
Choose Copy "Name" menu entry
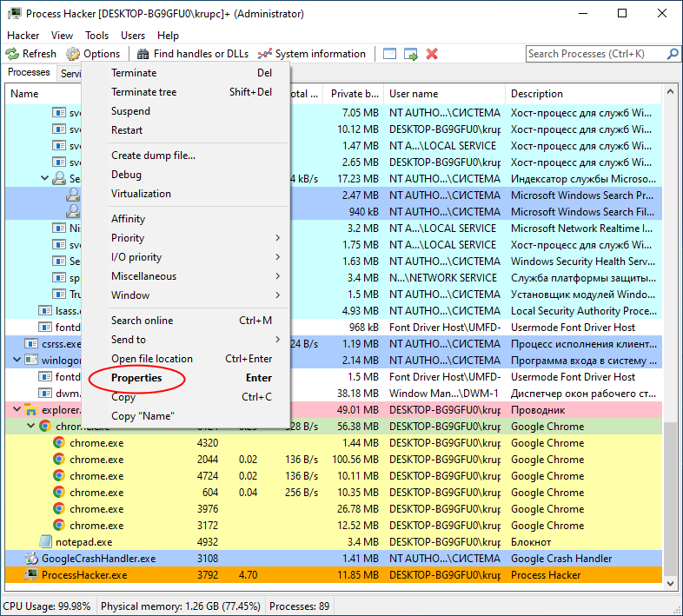click(186, 416)
